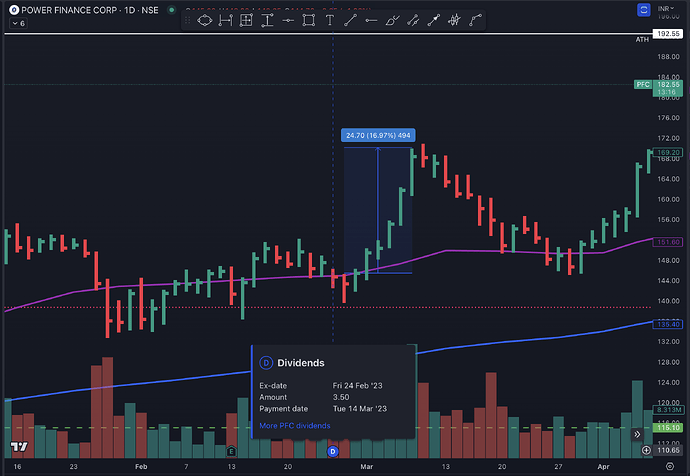The height and width of the screenshot is (476, 690).
Task: Click the Ex-date Fri 24 Feb '23 value
Action: click(x=357, y=386)
